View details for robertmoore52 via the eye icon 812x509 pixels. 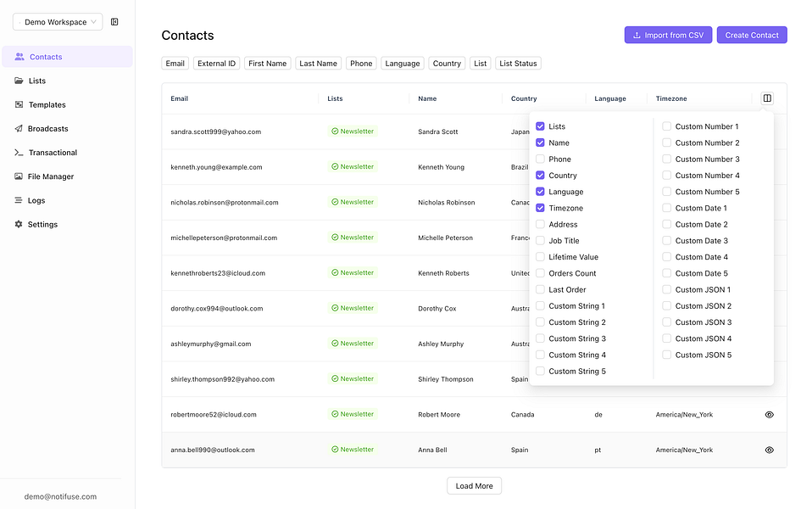[x=769, y=415]
